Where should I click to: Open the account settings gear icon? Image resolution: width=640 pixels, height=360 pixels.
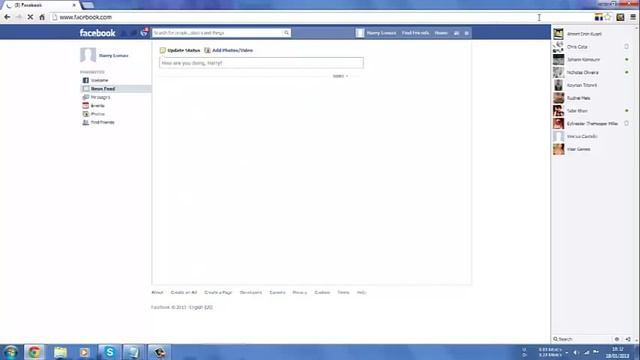tap(467, 33)
